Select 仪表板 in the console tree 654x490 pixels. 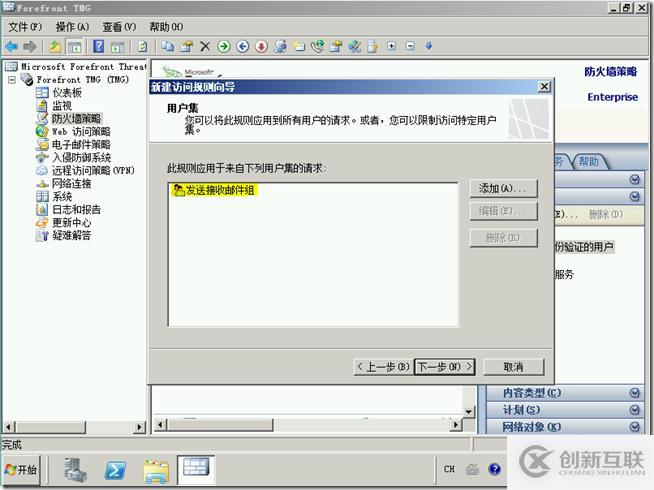click(x=67, y=93)
